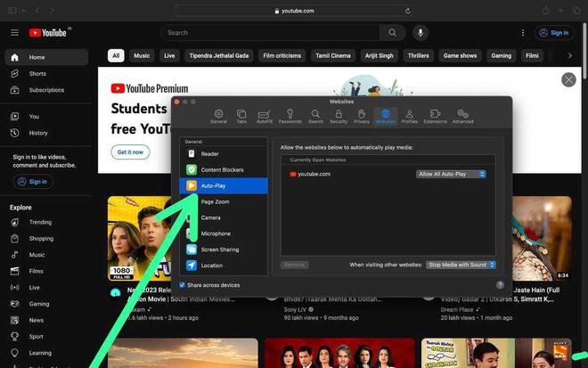Open the Extensions preferences tab
This screenshot has width=588, height=368.
coord(435,117)
